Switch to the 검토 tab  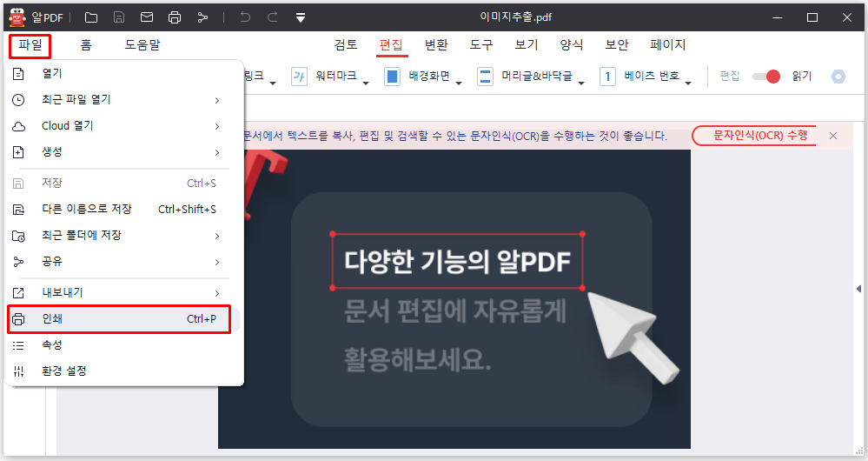pyautogui.click(x=346, y=45)
